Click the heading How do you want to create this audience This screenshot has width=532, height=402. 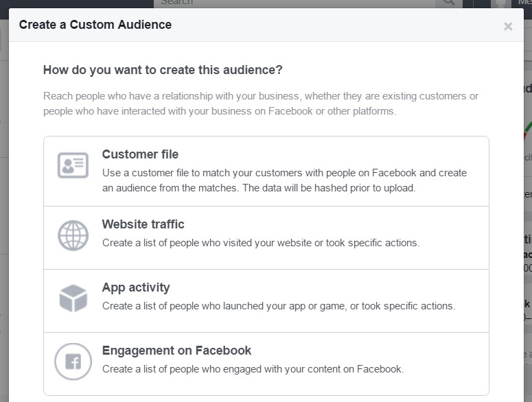[x=163, y=70]
